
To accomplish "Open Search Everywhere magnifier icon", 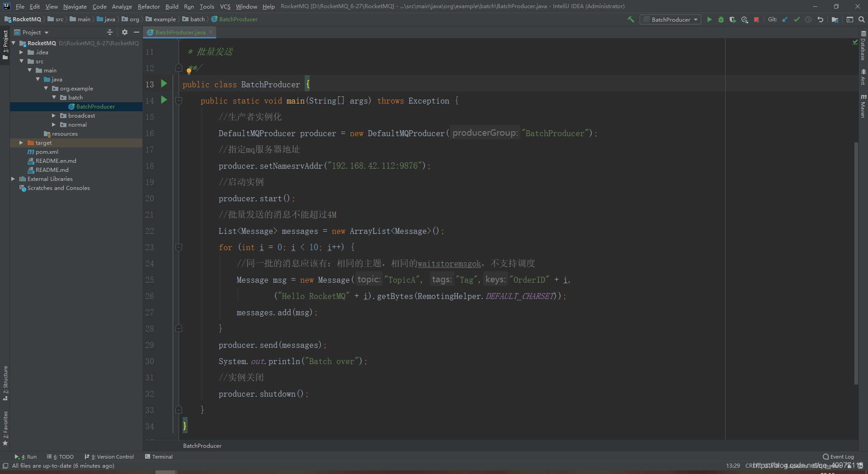I will (x=862, y=19).
